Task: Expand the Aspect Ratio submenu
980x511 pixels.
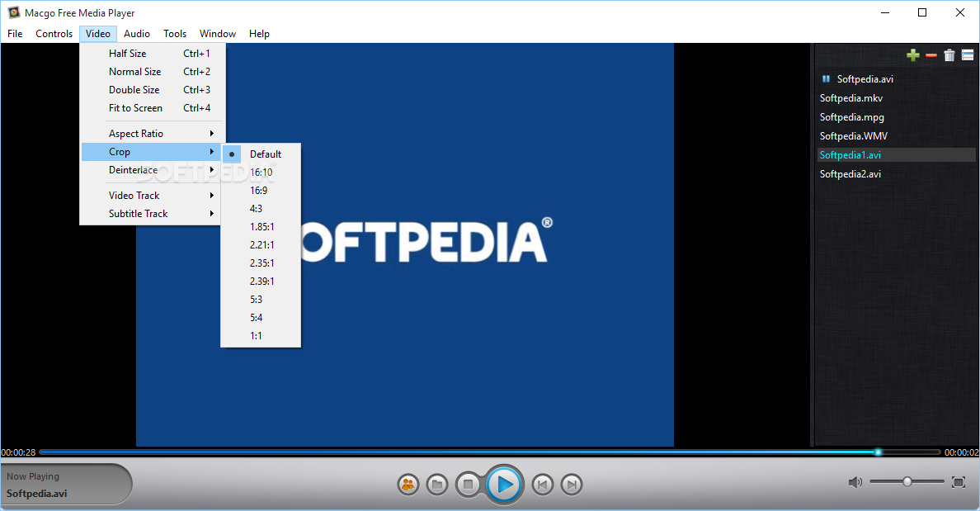Action: (x=152, y=133)
